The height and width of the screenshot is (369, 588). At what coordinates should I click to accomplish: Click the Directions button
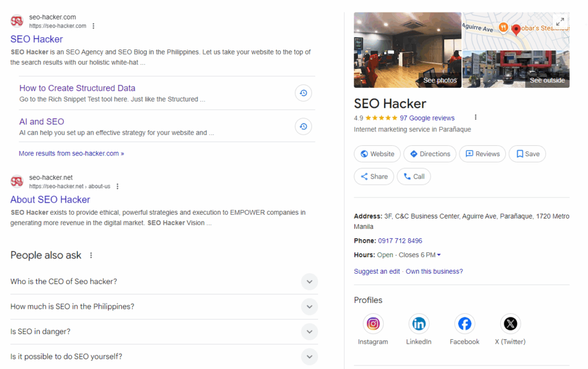tap(430, 154)
